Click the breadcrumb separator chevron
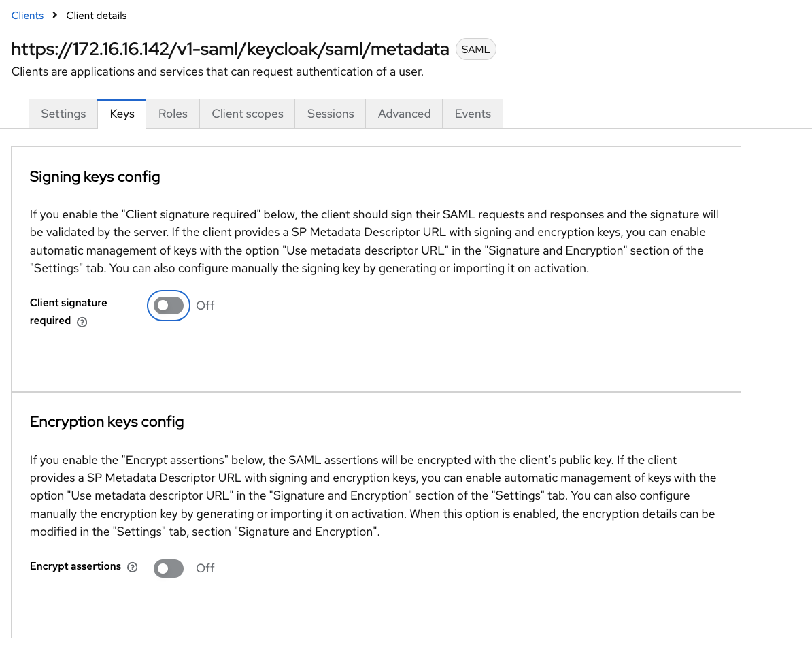Viewport: 812px width, 654px height. pyautogui.click(x=54, y=15)
